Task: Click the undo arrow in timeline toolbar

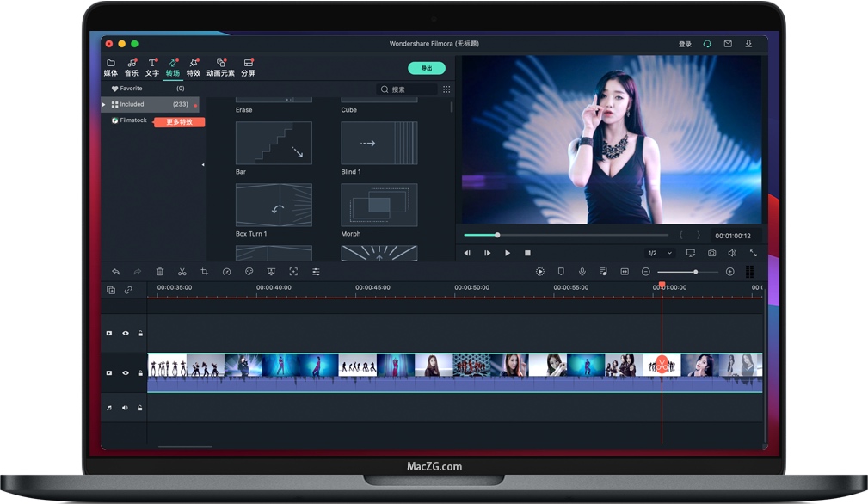Action: click(115, 272)
